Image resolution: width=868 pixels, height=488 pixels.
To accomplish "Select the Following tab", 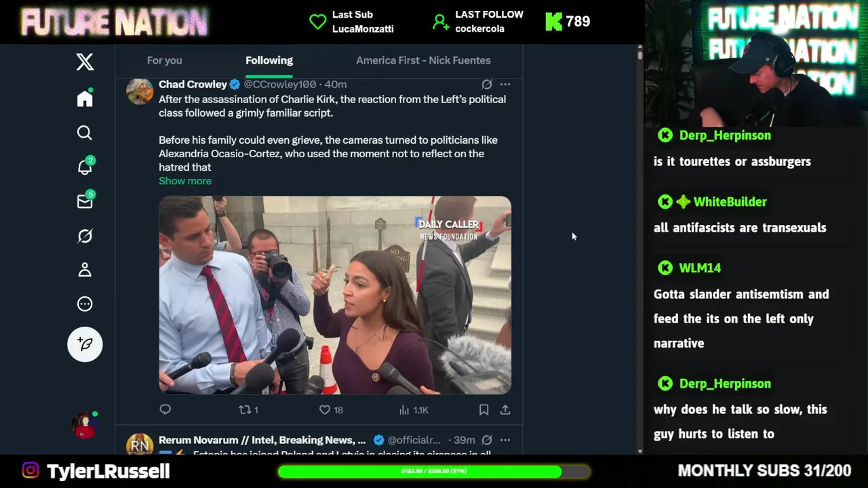I will coord(269,60).
